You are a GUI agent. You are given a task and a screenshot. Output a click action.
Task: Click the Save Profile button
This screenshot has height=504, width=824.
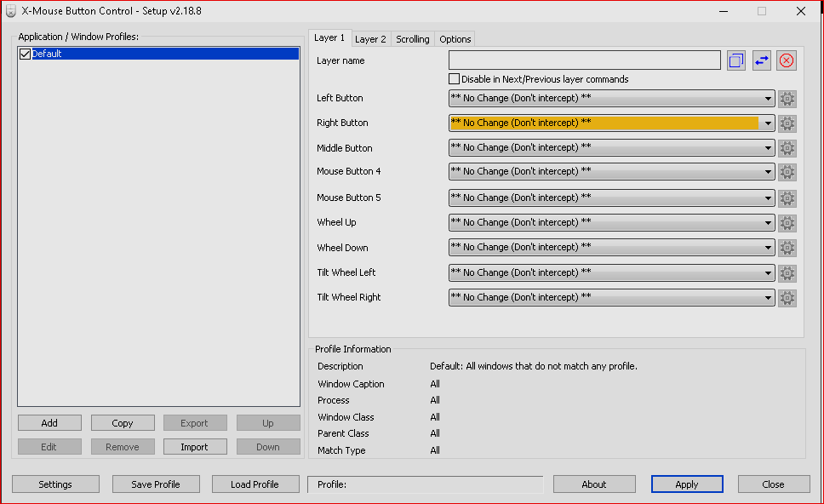point(156,484)
